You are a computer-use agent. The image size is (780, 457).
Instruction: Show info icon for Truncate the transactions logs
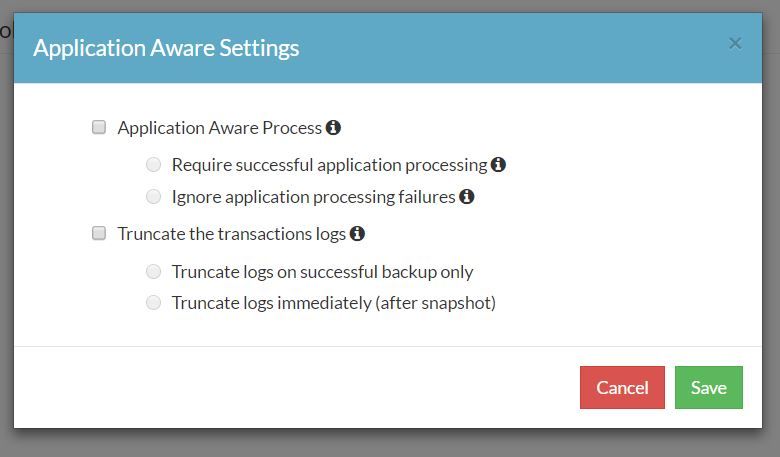tap(357, 233)
